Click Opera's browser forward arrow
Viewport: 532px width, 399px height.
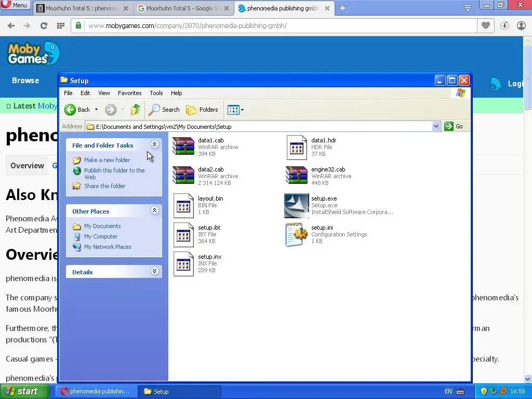pyautogui.click(x=27, y=25)
